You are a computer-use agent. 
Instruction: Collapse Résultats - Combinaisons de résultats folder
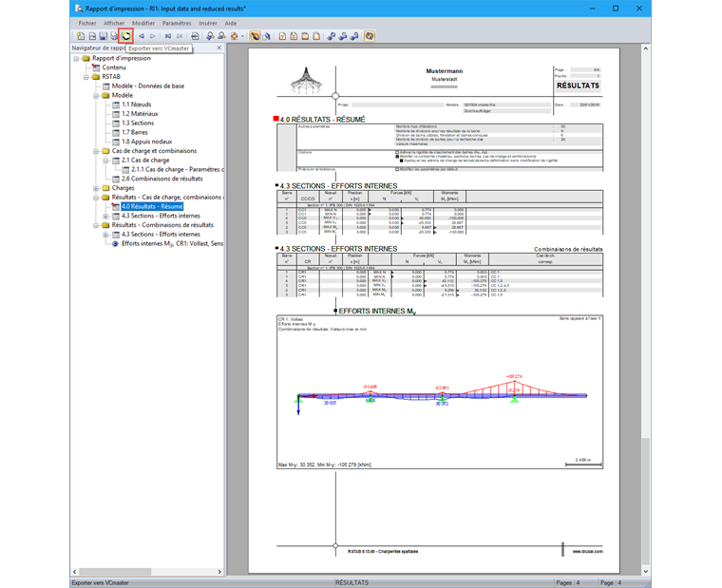(x=96, y=225)
